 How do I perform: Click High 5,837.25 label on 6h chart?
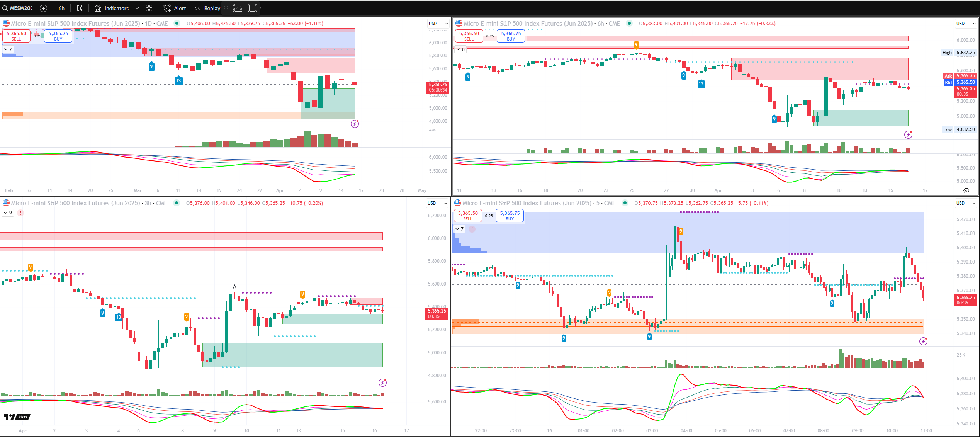click(x=958, y=53)
